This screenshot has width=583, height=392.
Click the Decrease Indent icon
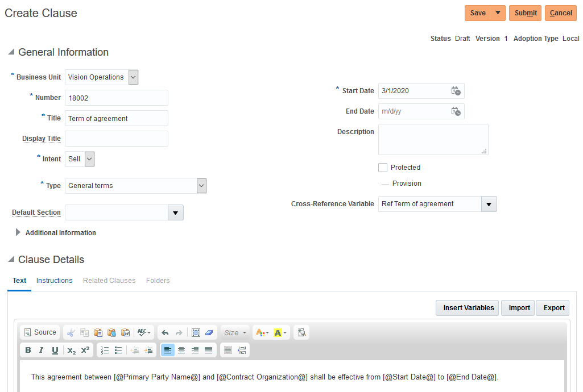(x=135, y=350)
